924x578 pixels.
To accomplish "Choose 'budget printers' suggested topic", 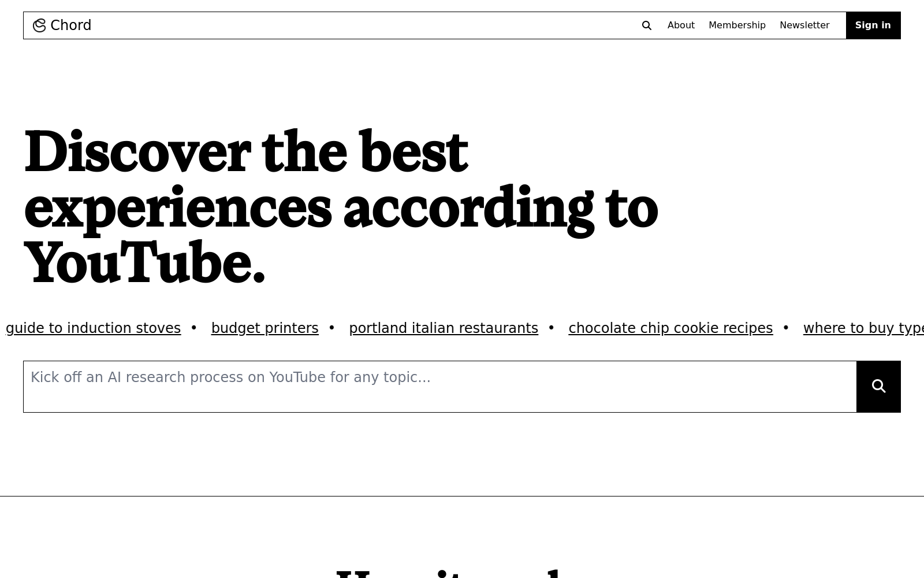I will 264,328.
